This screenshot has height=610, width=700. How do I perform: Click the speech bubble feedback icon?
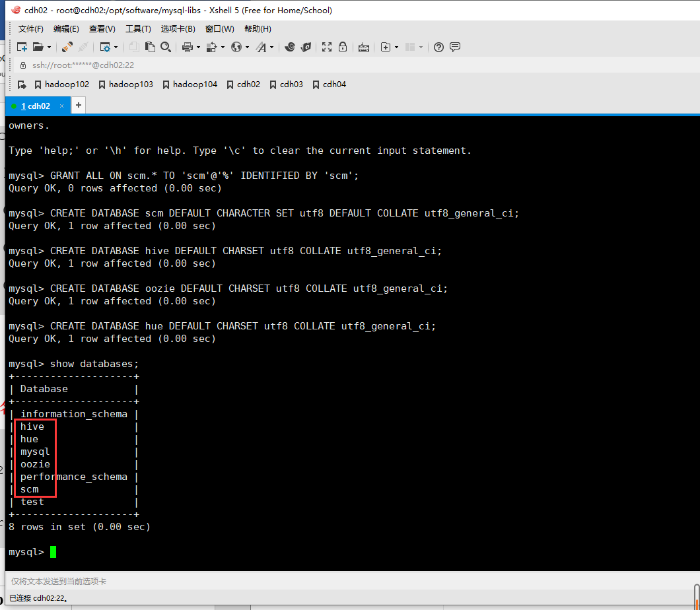[x=455, y=47]
